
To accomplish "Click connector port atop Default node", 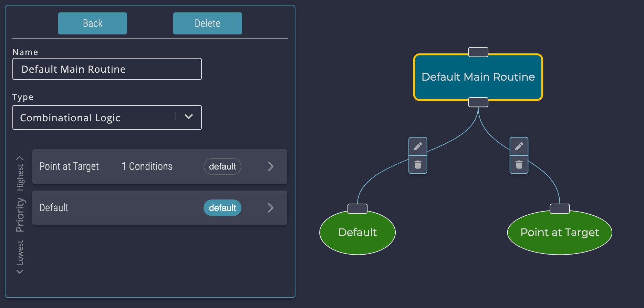I will point(357,209).
